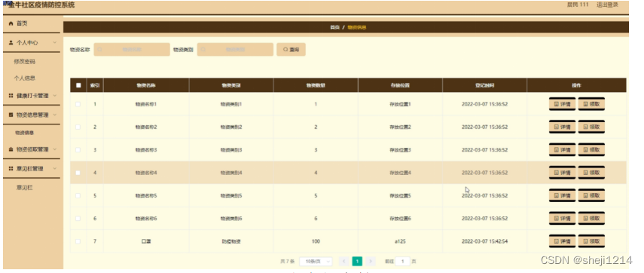Open 修改密码 in the sidebar
The height and width of the screenshot is (273, 644).
click(x=25, y=62)
